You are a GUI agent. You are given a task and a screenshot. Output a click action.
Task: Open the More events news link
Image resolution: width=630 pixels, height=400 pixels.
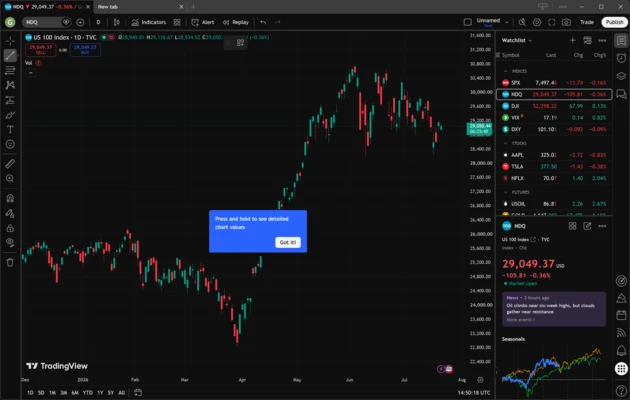521,320
